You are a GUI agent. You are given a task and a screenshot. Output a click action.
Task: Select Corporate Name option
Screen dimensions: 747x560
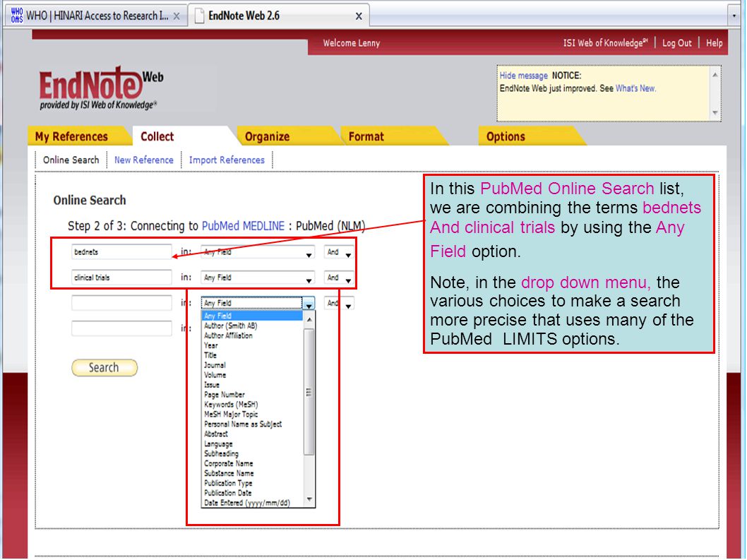(253, 463)
